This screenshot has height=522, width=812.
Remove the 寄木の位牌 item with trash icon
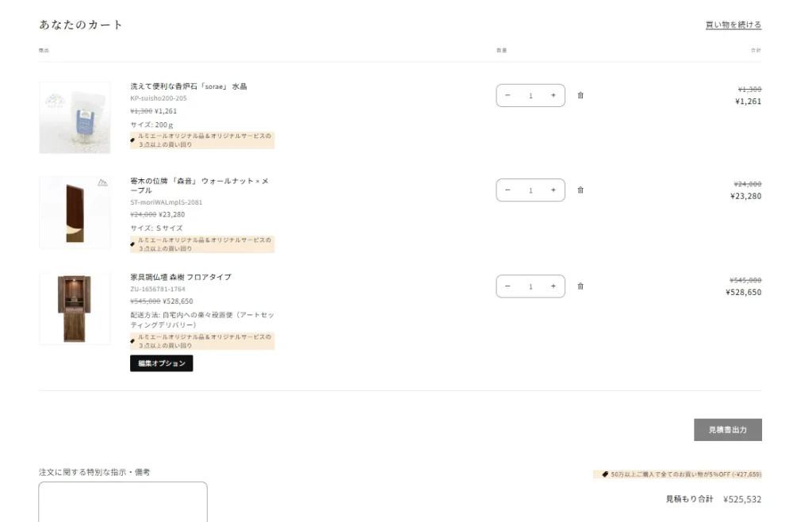click(580, 190)
